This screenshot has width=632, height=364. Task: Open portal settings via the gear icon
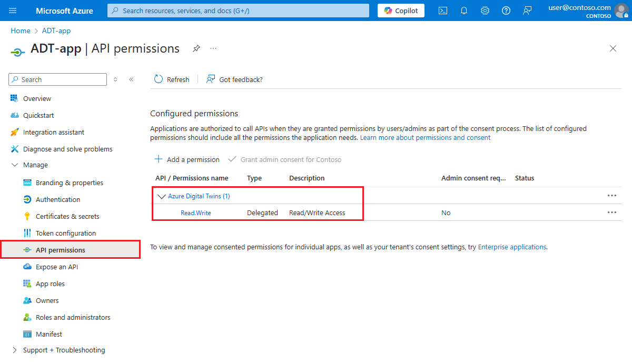point(485,10)
